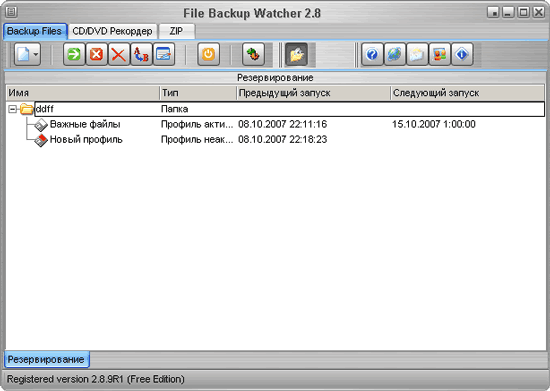Select the bottom Резервирование tab
This screenshot has height=391, width=550.
[x=46, y=359]
